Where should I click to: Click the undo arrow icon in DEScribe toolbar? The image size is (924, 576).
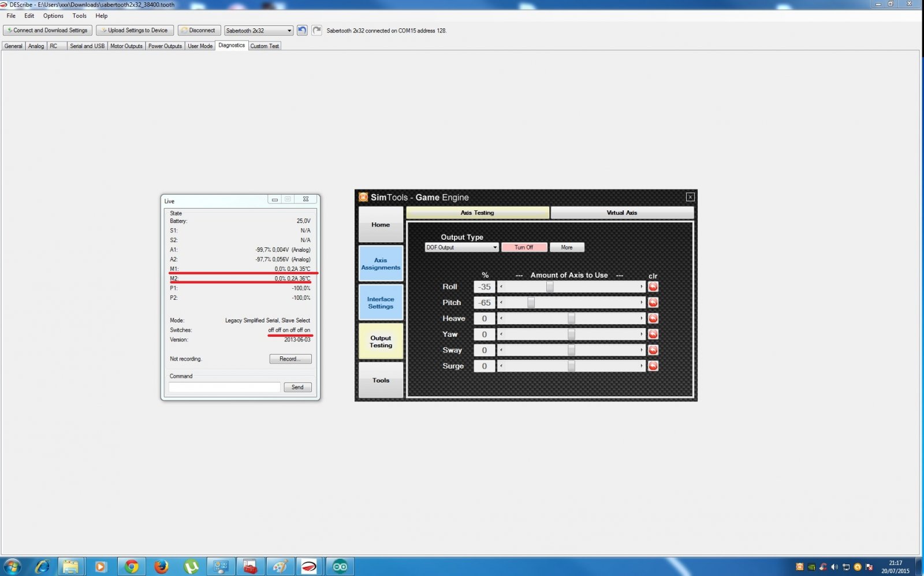click(x=302, y=30)
